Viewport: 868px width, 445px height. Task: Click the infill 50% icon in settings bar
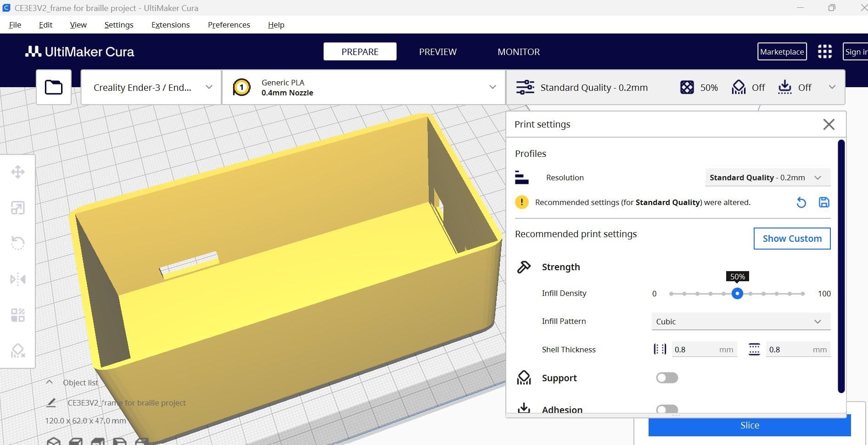687,87
